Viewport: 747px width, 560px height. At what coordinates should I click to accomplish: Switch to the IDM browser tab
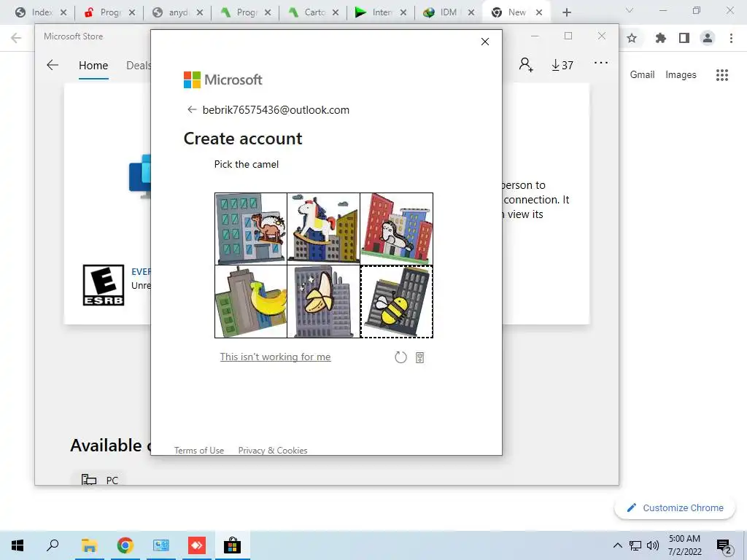(449, 12)
